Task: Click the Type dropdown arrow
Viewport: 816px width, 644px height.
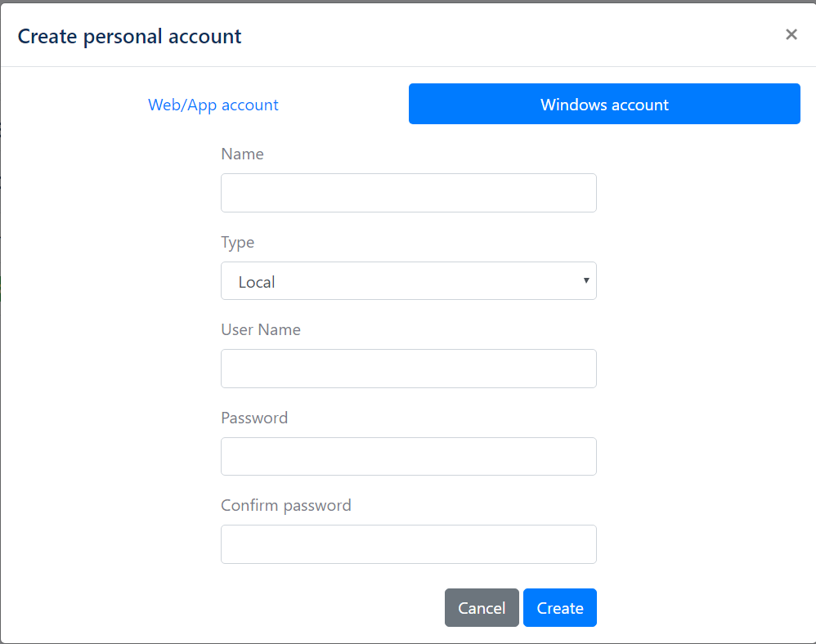Action: (586, 281)
